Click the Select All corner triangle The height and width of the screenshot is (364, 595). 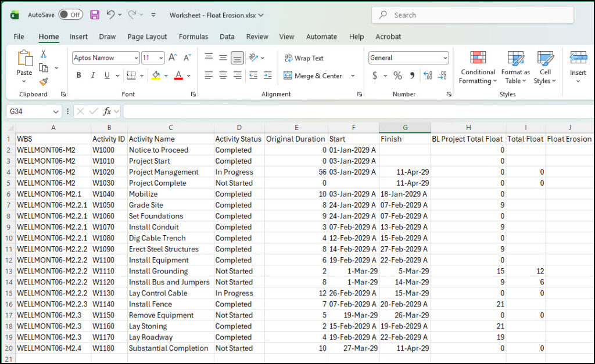click(10, 128)
